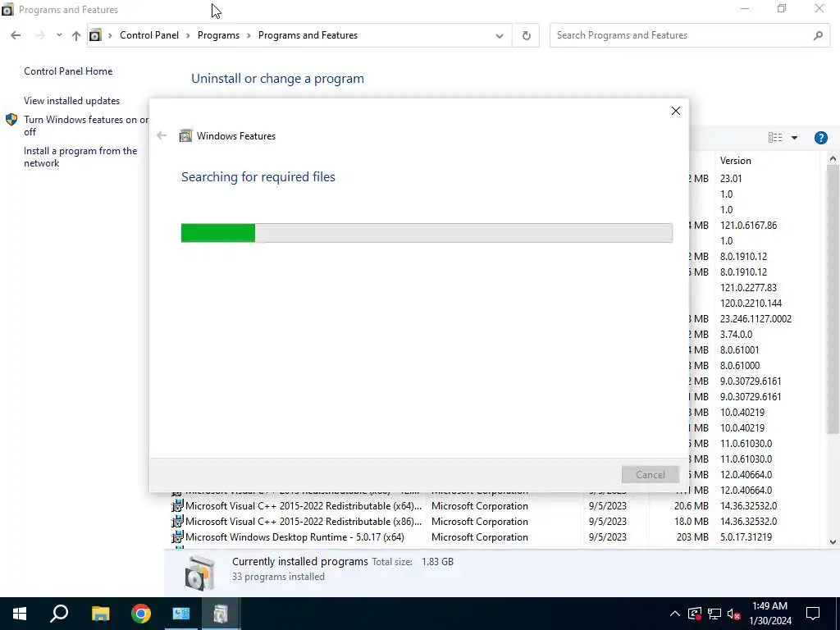Select Programs breadcrumb
This screenshot has height=630, width=840.
(218, 35)
